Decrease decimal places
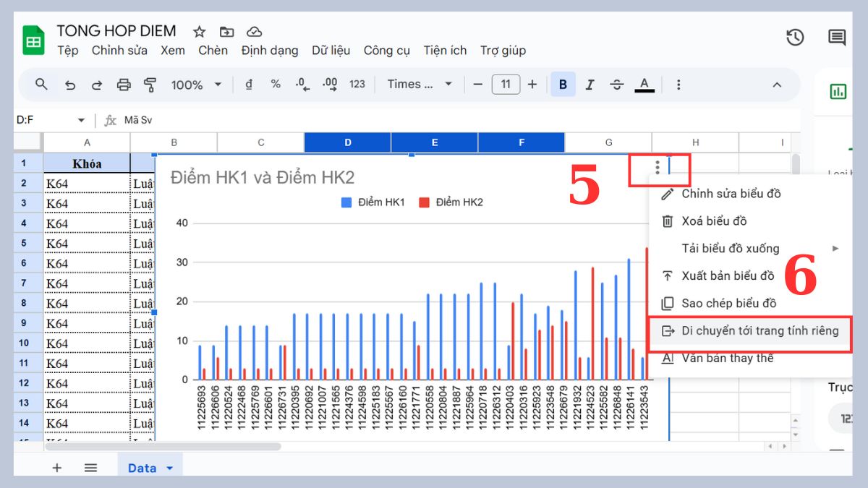Image resolution: width=868 pixels, height=488 pixels. coord(302,85)
